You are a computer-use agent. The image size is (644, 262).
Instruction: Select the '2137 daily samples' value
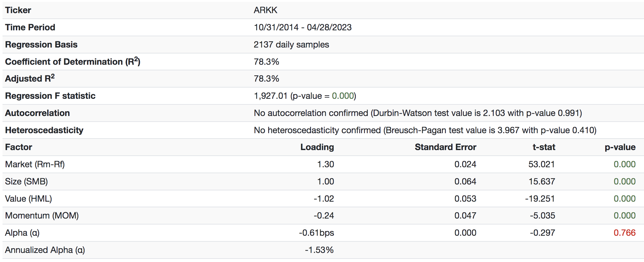(291, 44)
